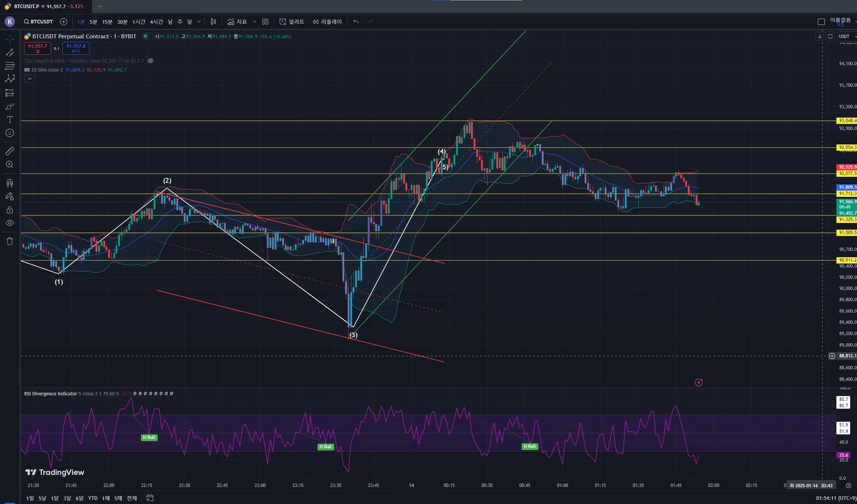Image resolution: width=857 pixels, height=504 pixels.
Task: Toggle visibility of Adaptive HMA+ indicator
Action: click(150, 61)
